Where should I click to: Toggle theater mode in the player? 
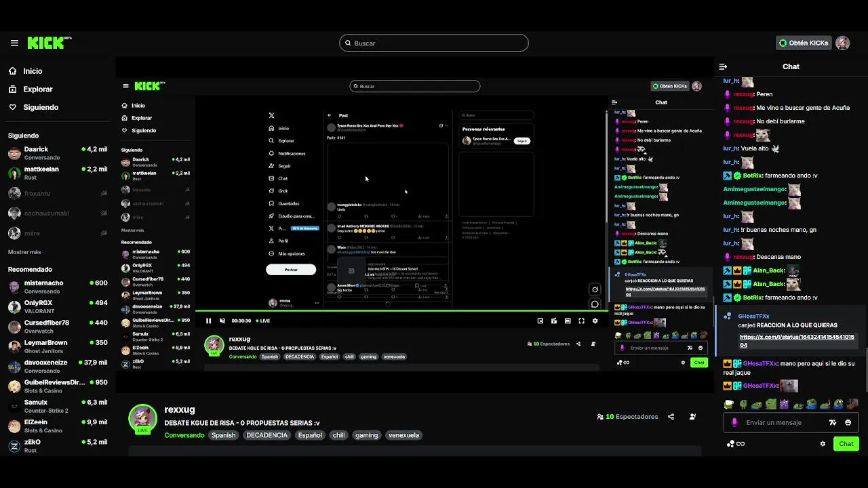point(568,321)
